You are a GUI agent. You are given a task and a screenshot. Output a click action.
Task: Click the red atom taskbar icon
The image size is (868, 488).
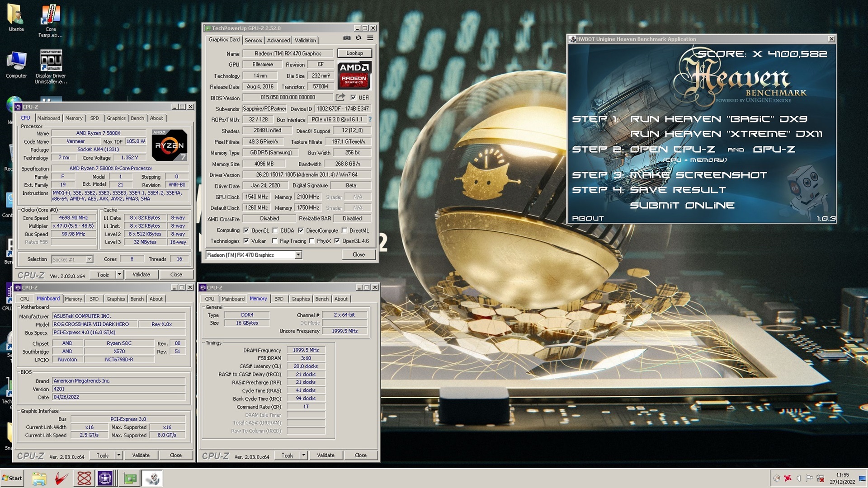[84, 478]
